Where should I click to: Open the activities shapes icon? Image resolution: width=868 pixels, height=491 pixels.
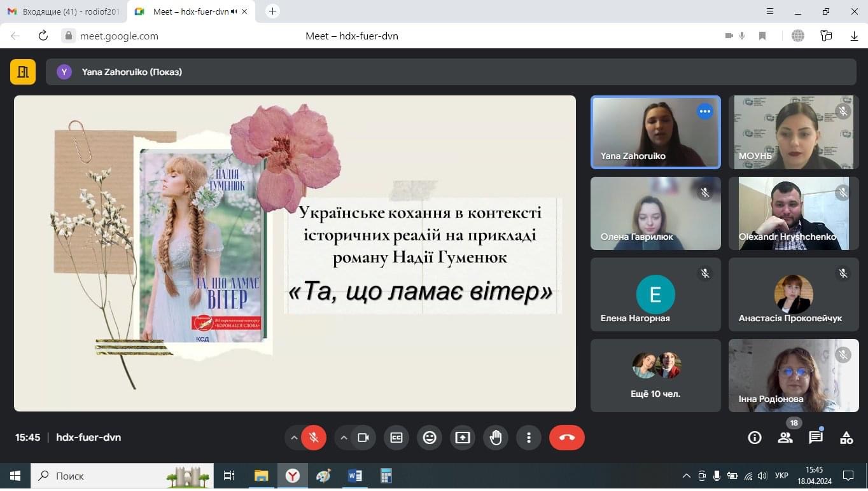(x=846, y=438)
